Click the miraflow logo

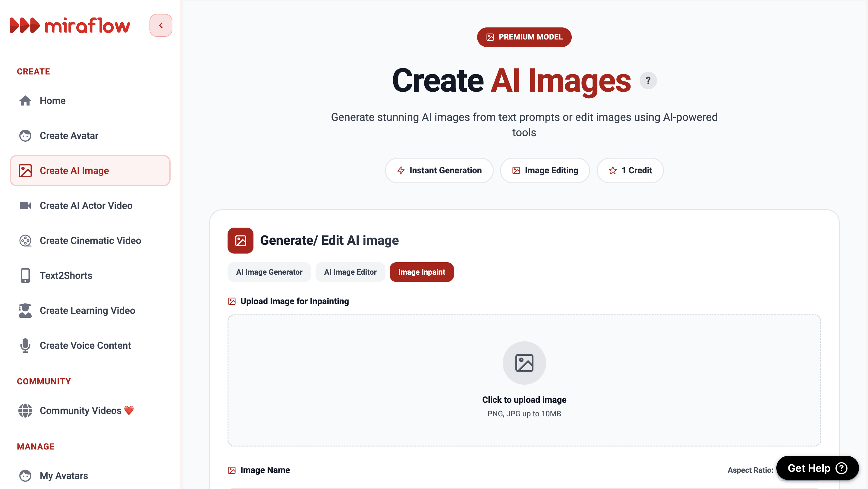[x=70, y=25]
